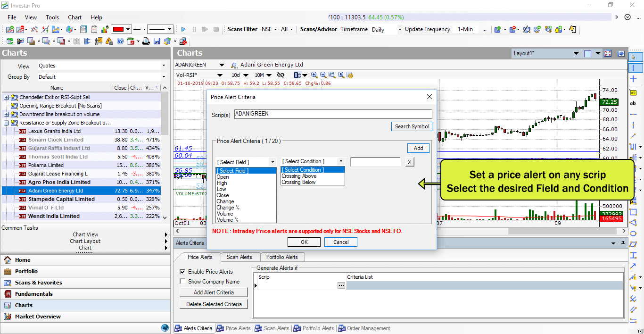Image resolution: width=644 pixels, height=334 pixels.
Task: Choose Crossing Above from condition list
Action: coord(299,176)
